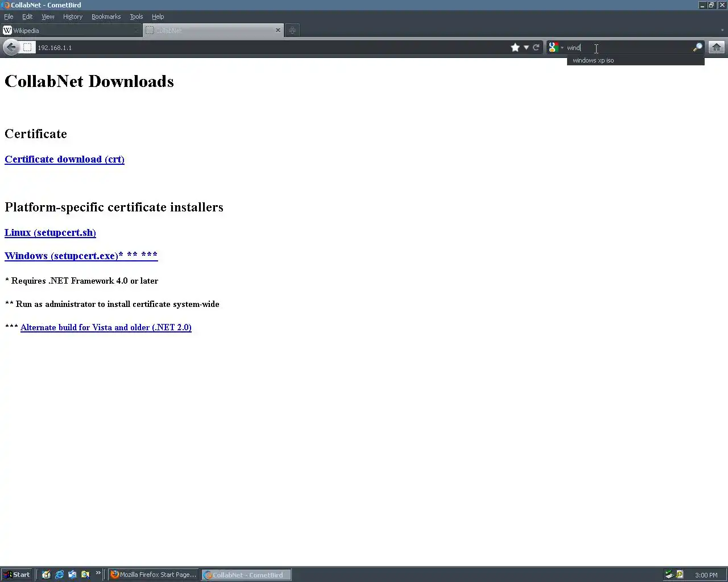
Task: Select the CollabNet tab
Action: click(213, 31)
